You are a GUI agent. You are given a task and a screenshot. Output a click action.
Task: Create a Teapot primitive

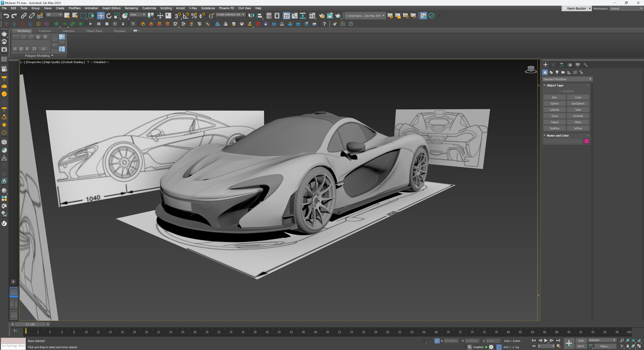pos(555,122)
